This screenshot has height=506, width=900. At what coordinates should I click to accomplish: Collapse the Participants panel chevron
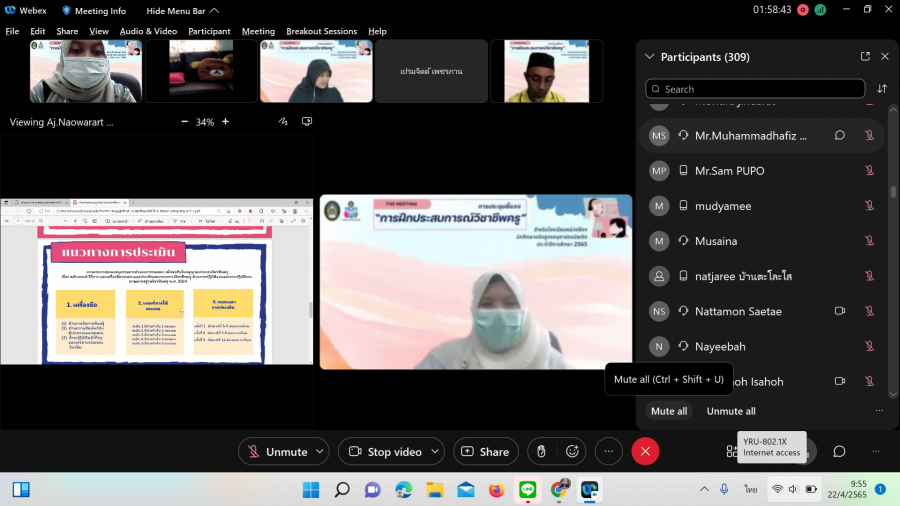[x=649, y=57]
